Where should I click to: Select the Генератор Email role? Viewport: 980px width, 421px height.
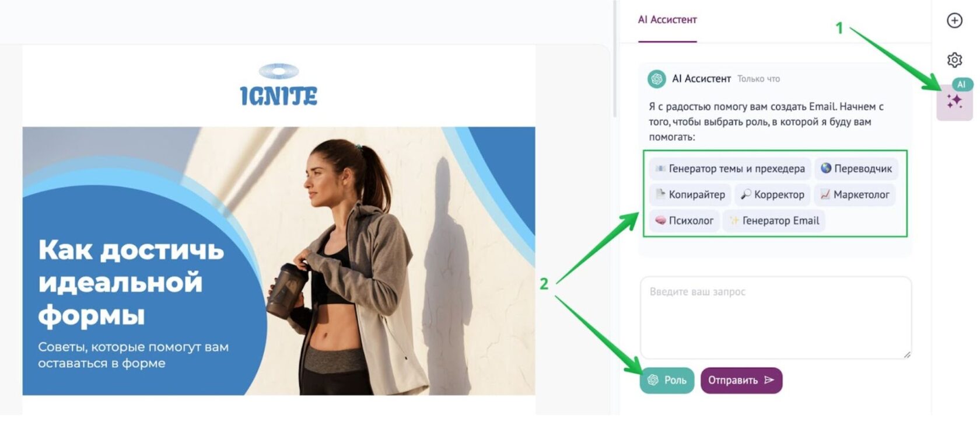tap(774, 220)
